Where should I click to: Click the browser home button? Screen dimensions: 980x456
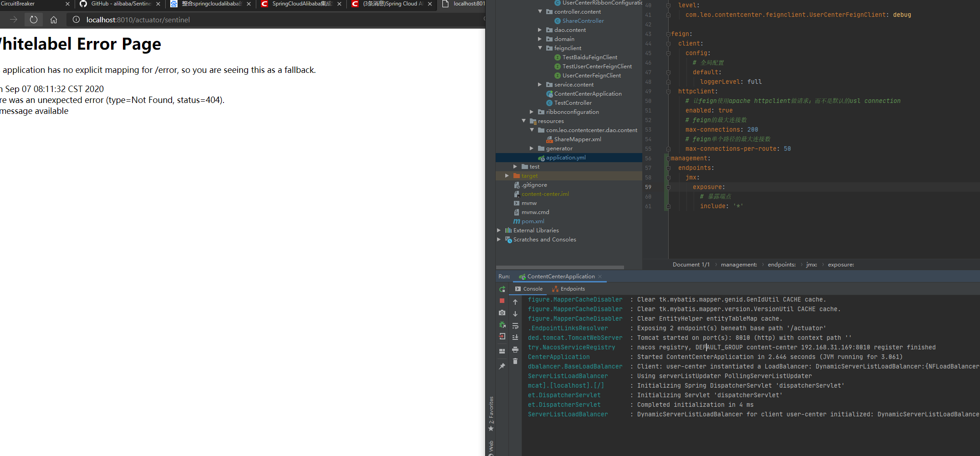[x=54, y=20]
